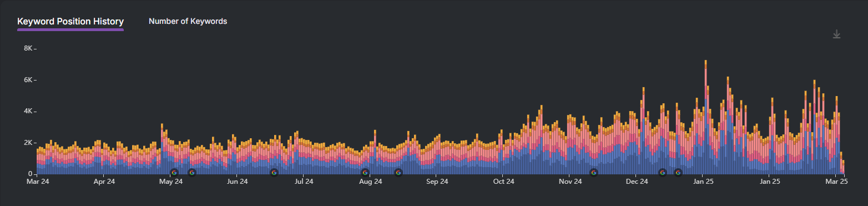Screen dimensions: 868x206
Task: Click the May 24 axis label
Action: (170, 182)
